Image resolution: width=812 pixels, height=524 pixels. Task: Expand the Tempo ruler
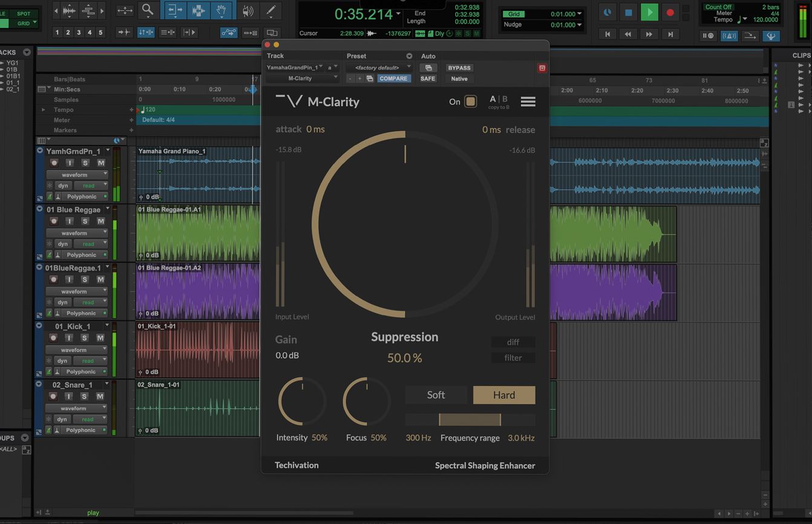tap(43, 110)
